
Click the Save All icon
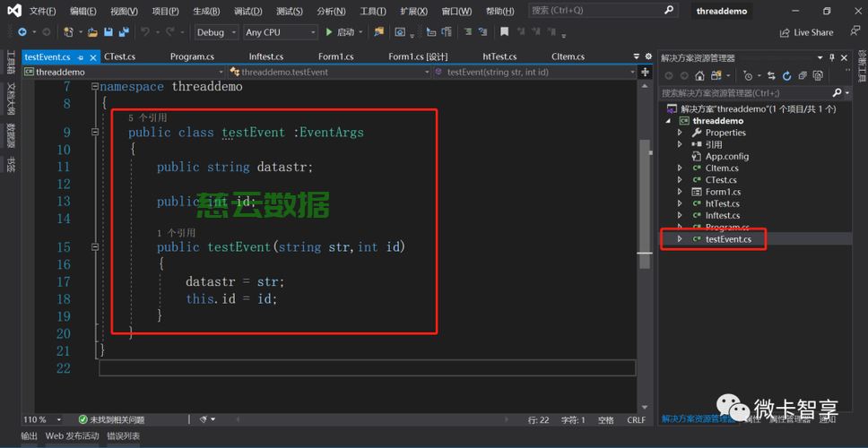124,32
